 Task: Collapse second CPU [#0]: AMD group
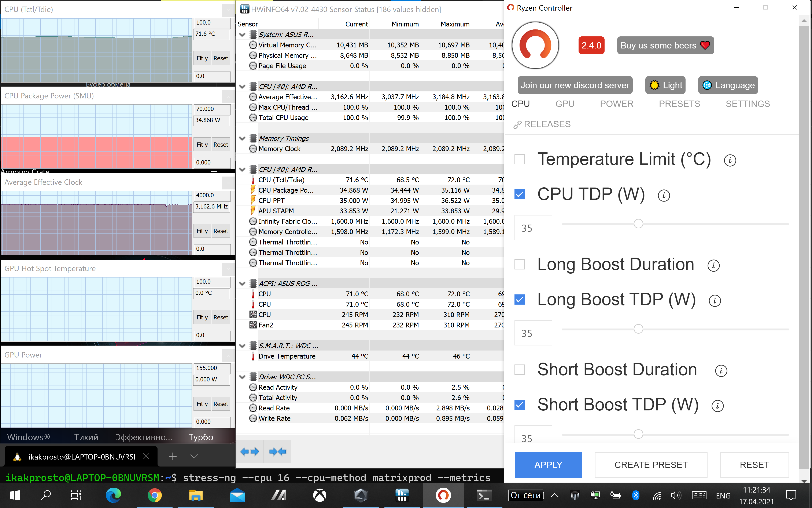tap(242, 169)
